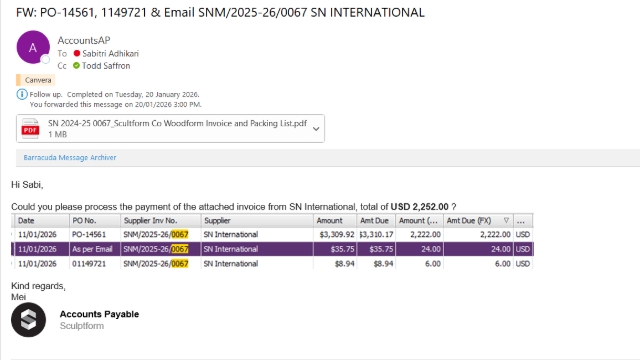This screenshot has width=640, height=360.
Task: Select the PO-14561 cell
Action: pyautogui.click(x=95, y=235)
